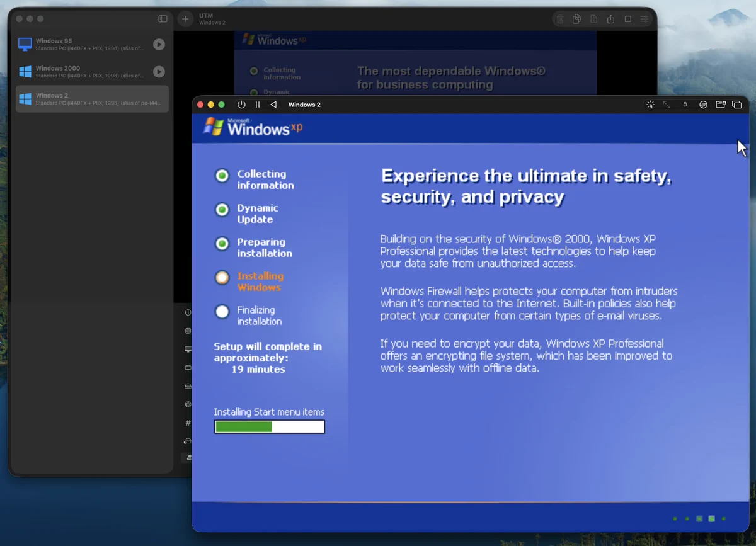
Task: Click the 'Windows 2' title in VM window
Action: tap(304, 105)
